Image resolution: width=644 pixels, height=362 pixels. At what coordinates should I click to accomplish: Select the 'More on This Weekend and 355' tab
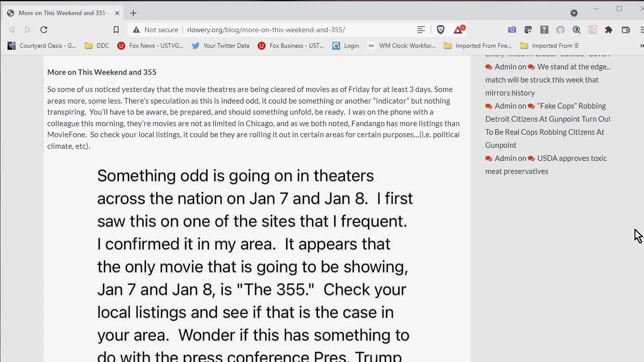click(63, 13)
